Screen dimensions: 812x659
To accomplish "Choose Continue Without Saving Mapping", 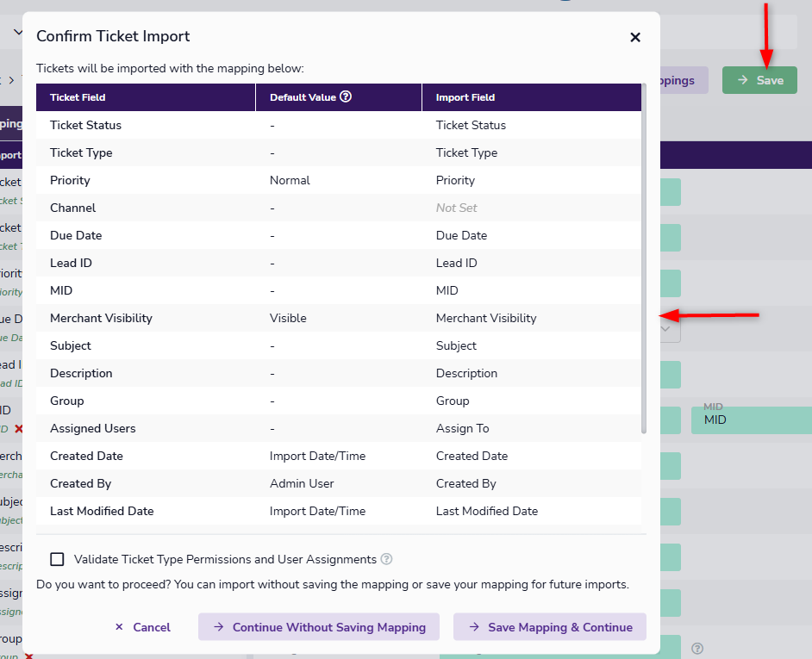I will pyautogui.click(x=319, y=627).
